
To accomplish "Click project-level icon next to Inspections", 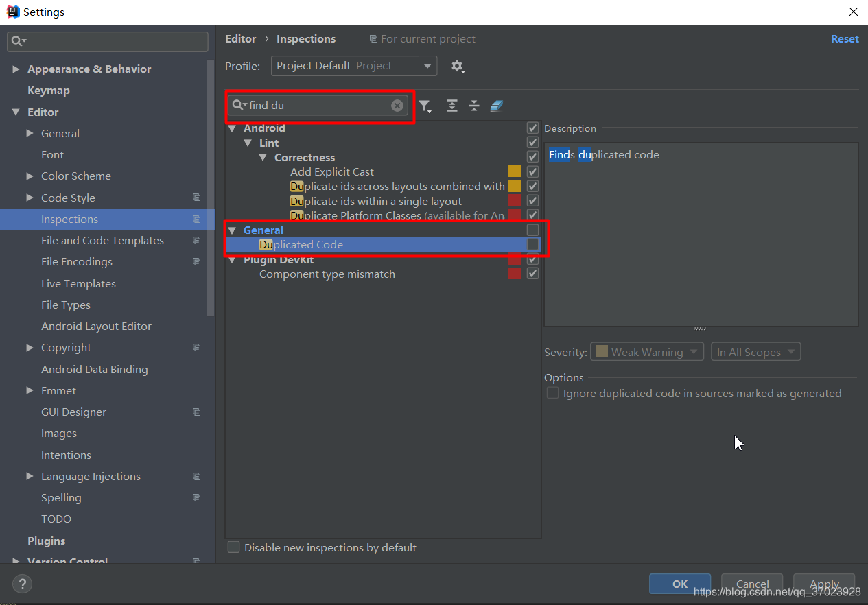I will (x=197, y=220).
